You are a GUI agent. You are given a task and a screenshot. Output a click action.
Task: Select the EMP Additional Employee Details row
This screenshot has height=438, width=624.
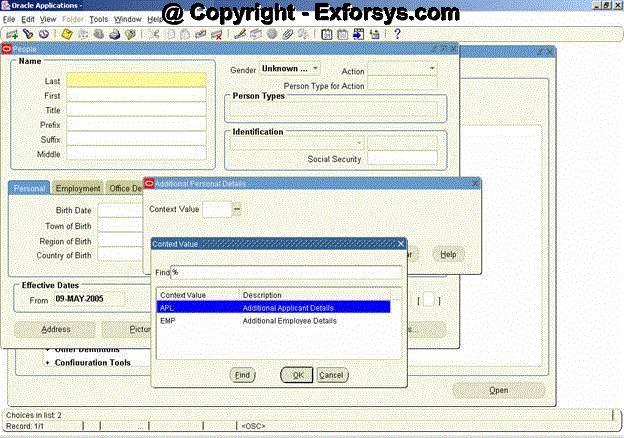[x=272, y=321]
